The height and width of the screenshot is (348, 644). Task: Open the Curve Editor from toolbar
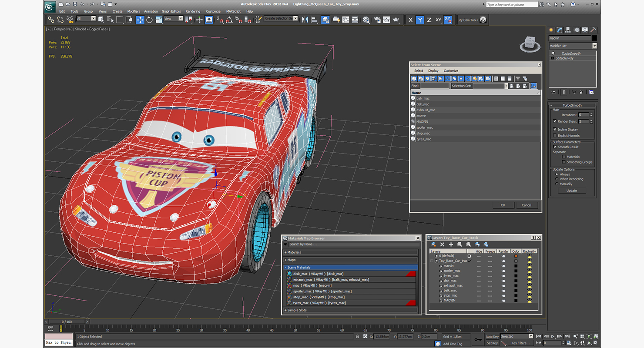(x=345, y=20)
